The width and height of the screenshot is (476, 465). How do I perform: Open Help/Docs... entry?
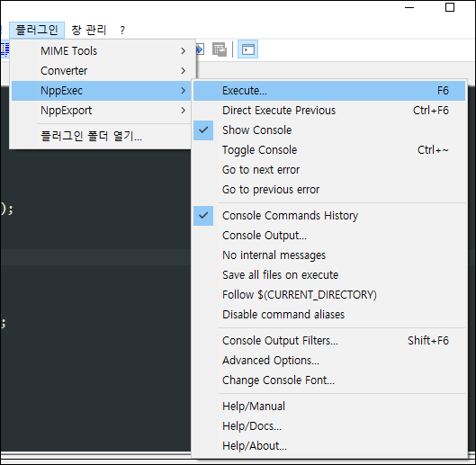coord(329,425)
